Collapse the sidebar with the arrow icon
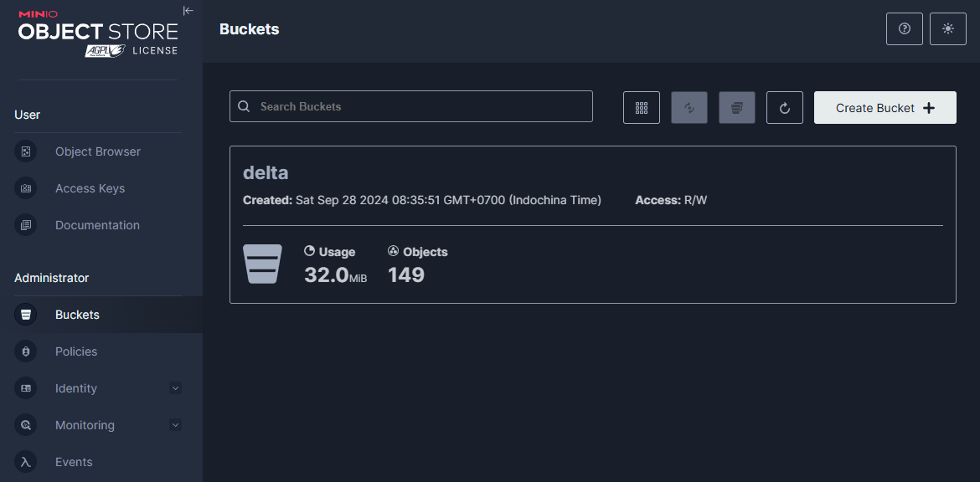The height and width of the screenshot is (482, 980). pyautogui.click(x=188, y=11)
